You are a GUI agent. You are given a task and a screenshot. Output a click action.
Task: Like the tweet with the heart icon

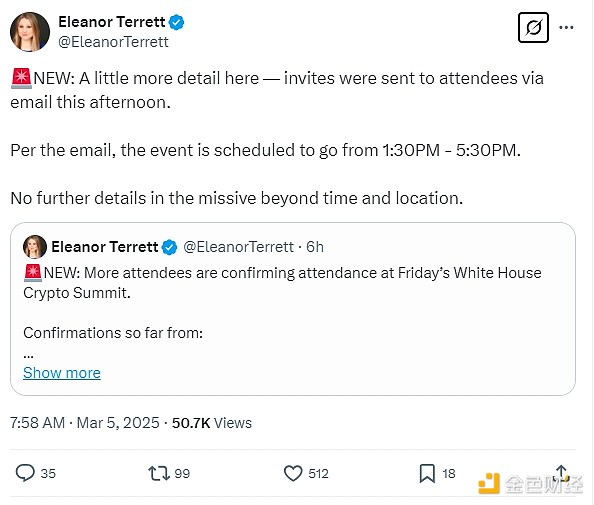[293, 473]
